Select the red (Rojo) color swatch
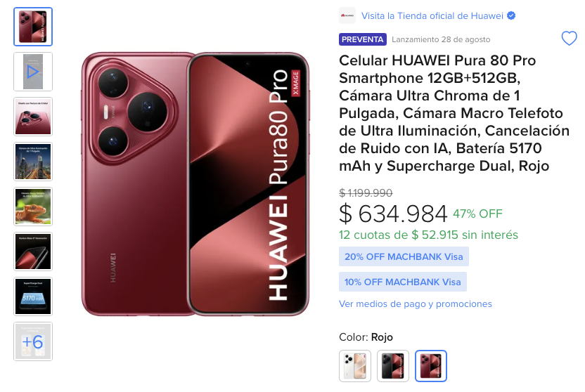The image size is (585, 392). click(x=431, y=366)
